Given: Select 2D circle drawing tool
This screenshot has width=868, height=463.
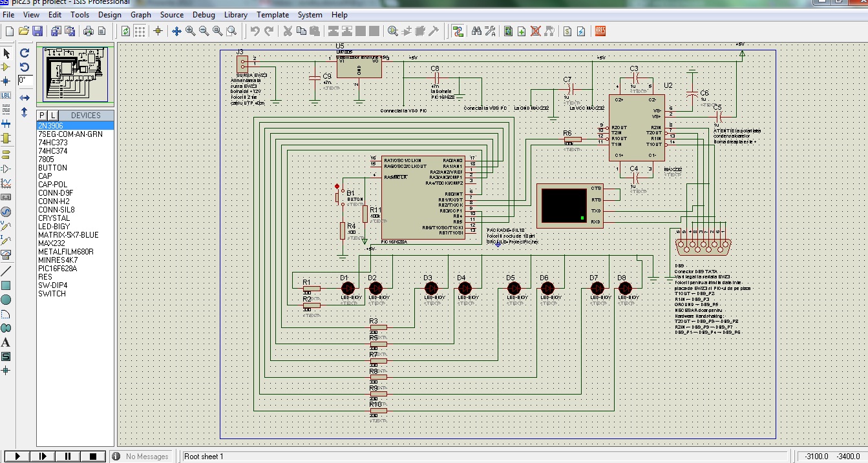Looking at the screenshot, I should 6,300.
